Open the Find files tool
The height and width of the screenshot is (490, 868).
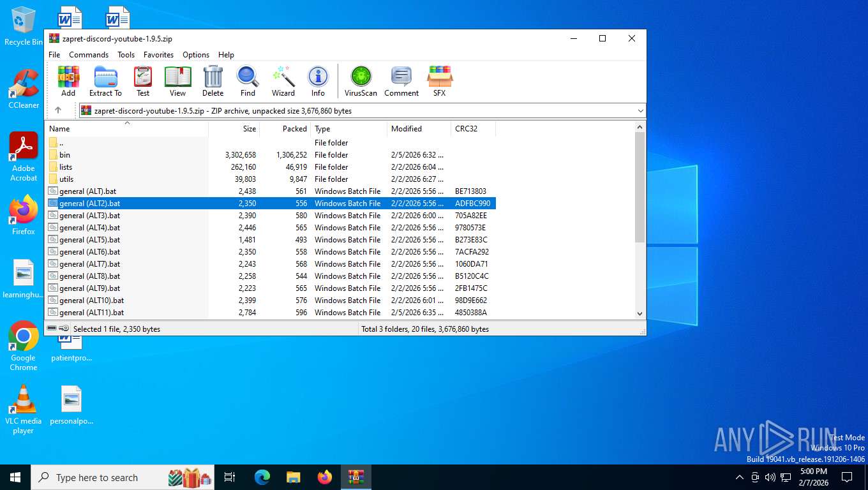coord(248,81)
